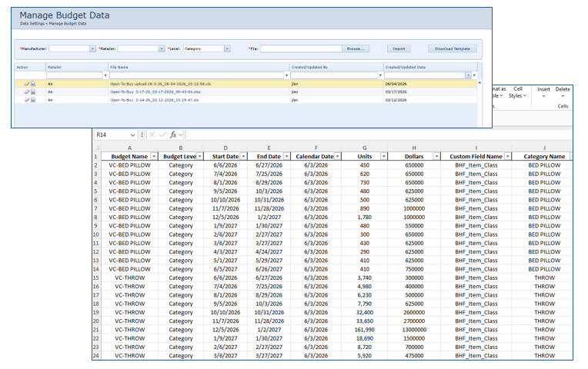
Task: Open Dollars column filter in Excel
Action: point(436,156)
